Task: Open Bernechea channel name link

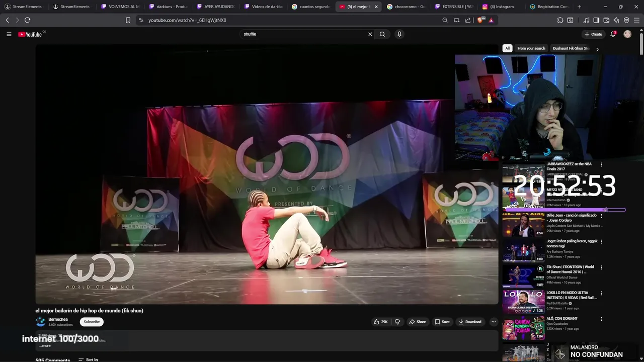Action: tap(58, 319)
